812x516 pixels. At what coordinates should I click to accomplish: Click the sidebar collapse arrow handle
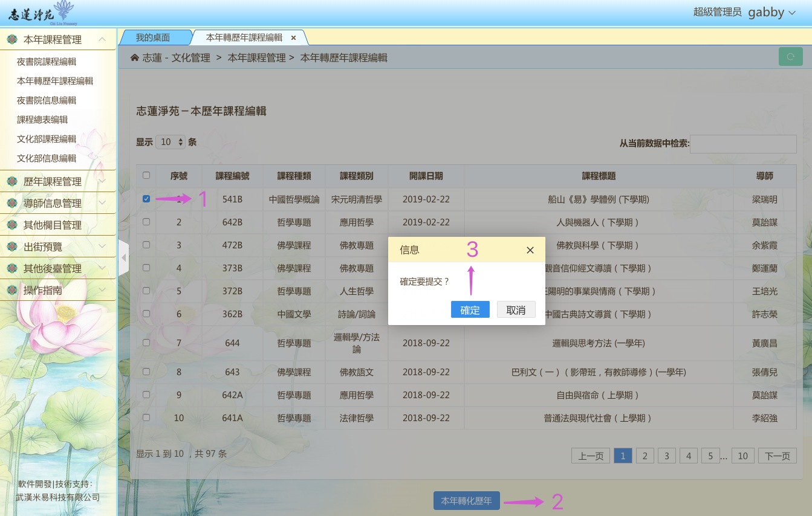coord(123,257)
